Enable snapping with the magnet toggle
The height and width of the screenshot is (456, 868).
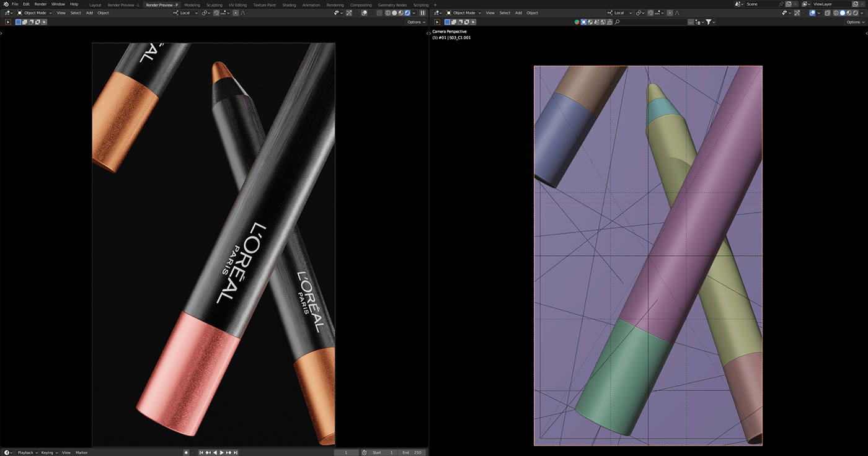point(216,12)
